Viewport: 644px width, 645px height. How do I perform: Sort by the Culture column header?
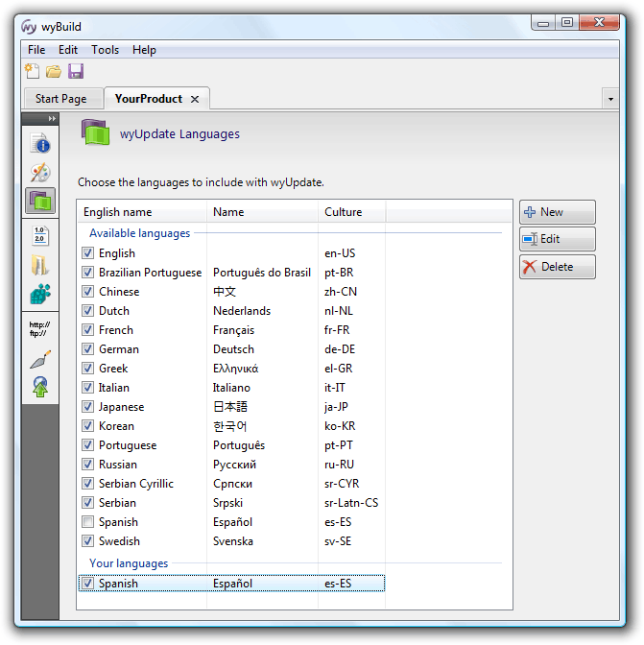click(x=351, y=212)
